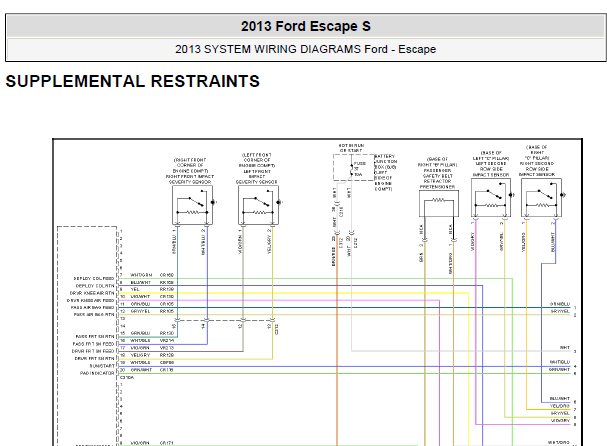The image size is (607, 446).
Task: Click the "YEL/GRY" wire label at pin 18
Action: coord(141,355)
